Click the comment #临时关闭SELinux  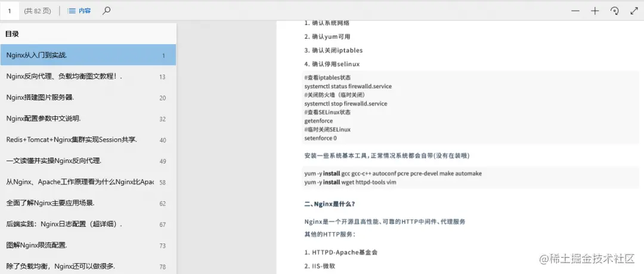[327, 130]
